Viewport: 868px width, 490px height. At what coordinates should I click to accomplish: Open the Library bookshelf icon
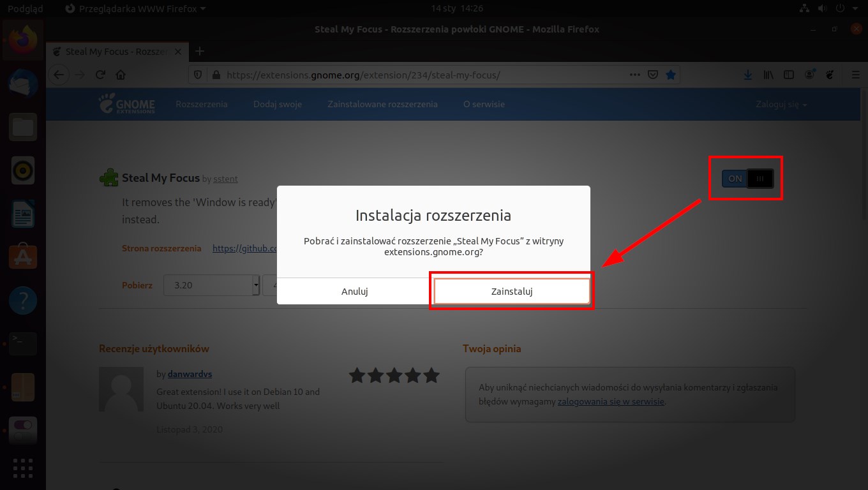768,75
